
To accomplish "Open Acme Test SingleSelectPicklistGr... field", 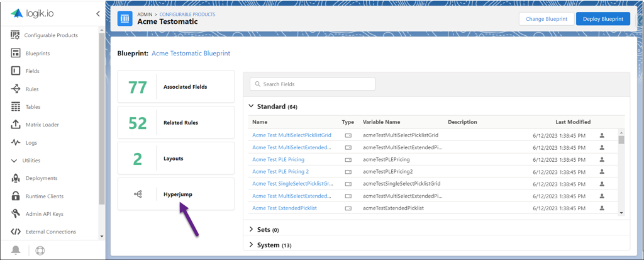I will [x=292, y=183].
